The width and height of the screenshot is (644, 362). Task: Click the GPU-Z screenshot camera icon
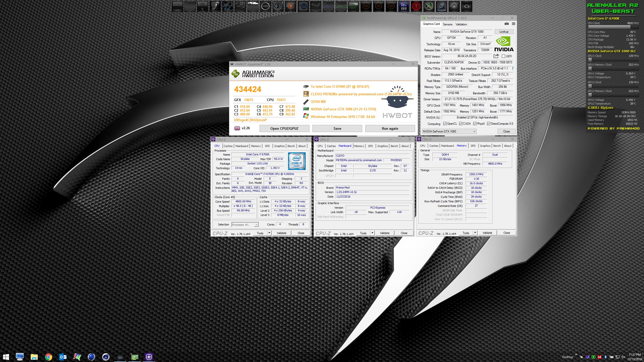pyautogui.click(x=507, y=24)
